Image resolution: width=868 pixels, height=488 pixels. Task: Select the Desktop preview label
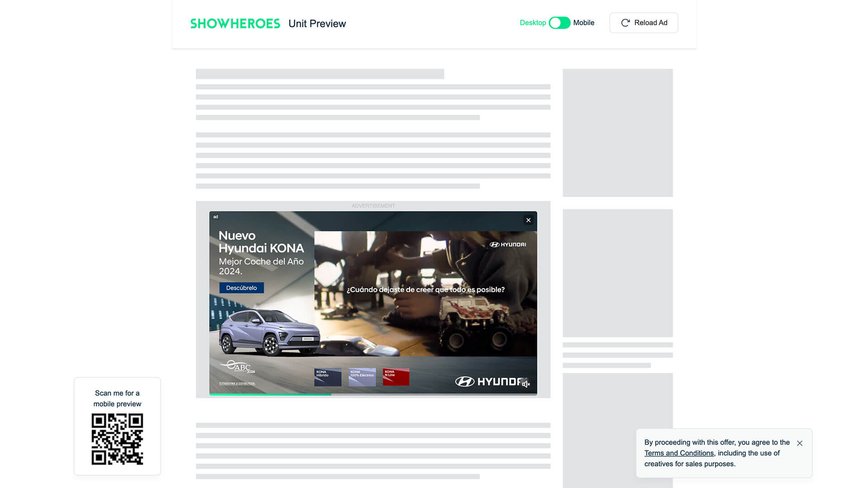pos(533,23)
